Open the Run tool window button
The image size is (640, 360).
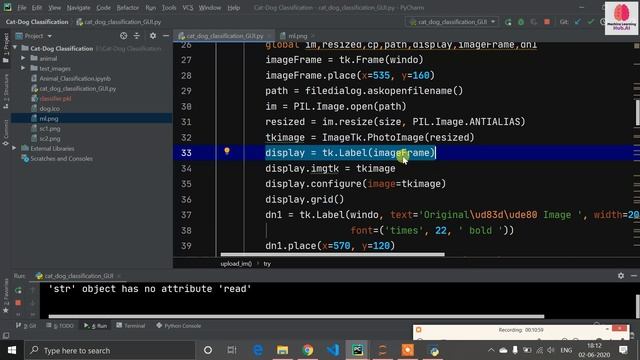click(95, 326)
